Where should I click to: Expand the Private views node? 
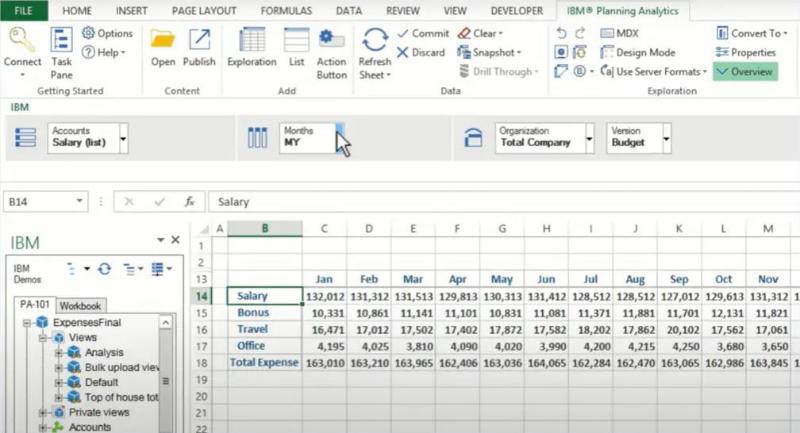point(43,413)
